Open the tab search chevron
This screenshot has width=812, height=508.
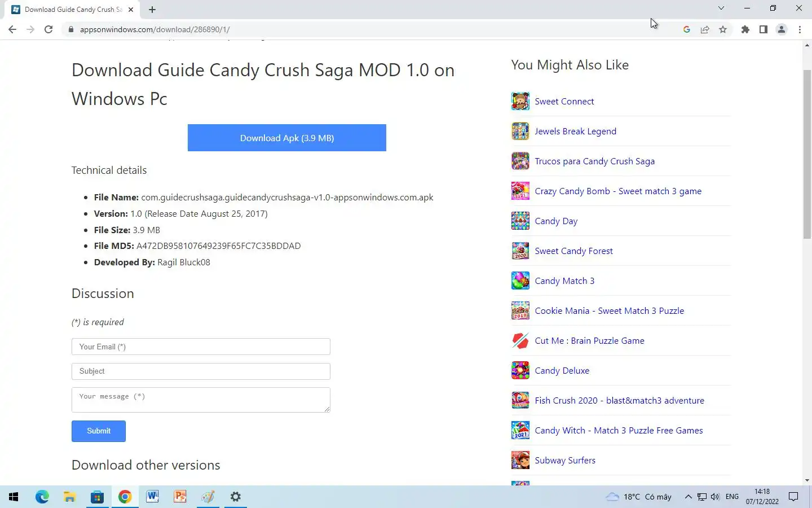721,8
